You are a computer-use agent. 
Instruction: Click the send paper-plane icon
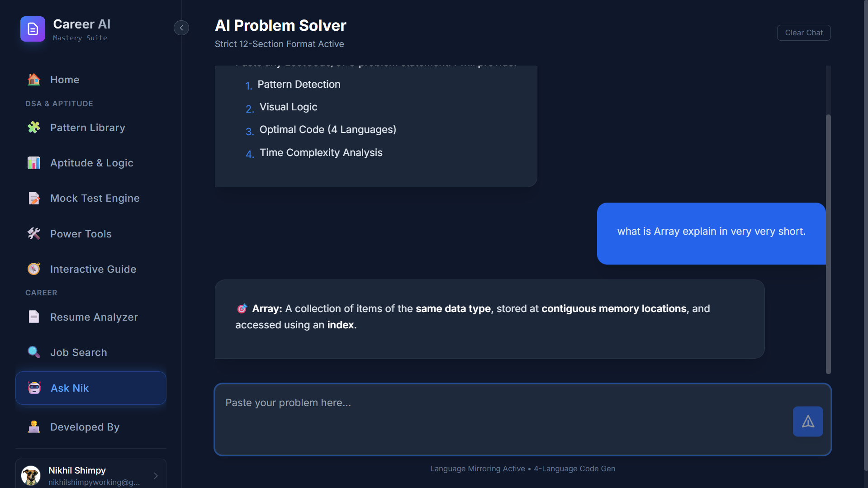808,421
